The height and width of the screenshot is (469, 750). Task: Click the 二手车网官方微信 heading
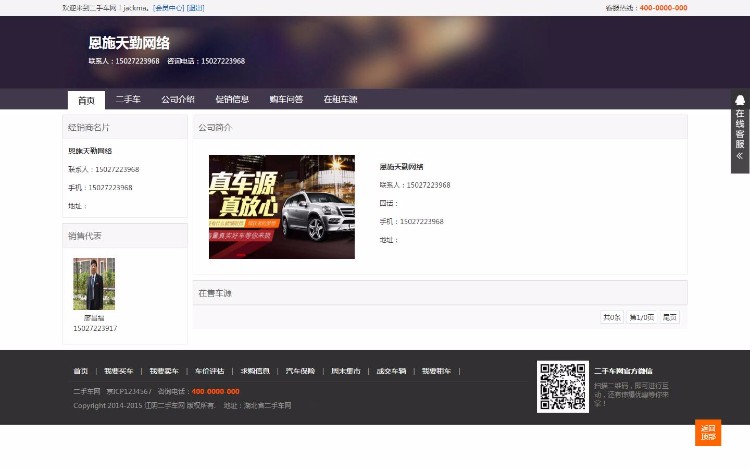(623, 371)
